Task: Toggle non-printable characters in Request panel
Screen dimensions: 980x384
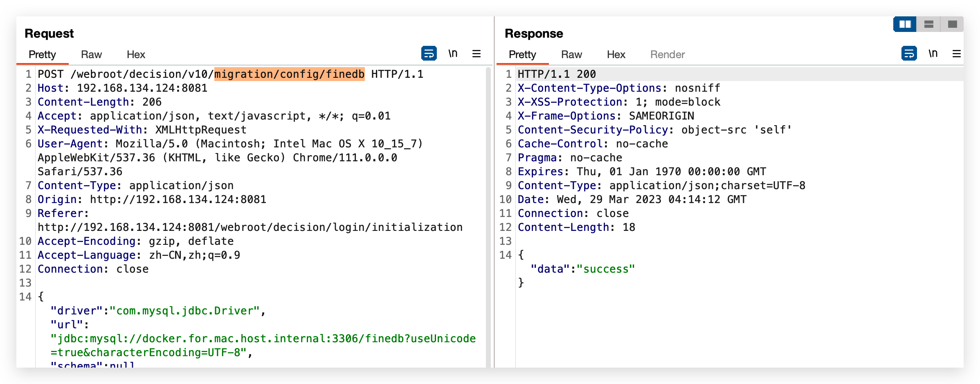Action: click(453, 54)
